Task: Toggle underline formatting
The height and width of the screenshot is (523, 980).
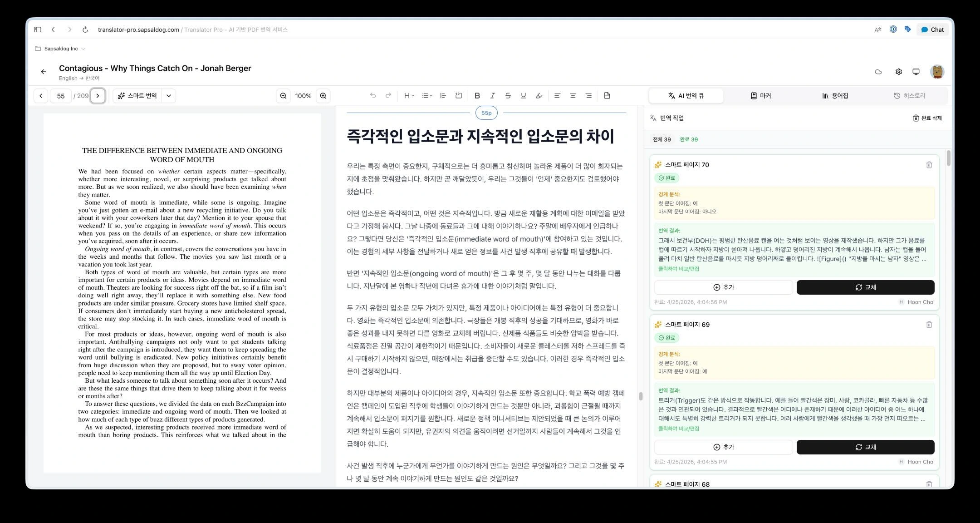Action: (523, 96)
